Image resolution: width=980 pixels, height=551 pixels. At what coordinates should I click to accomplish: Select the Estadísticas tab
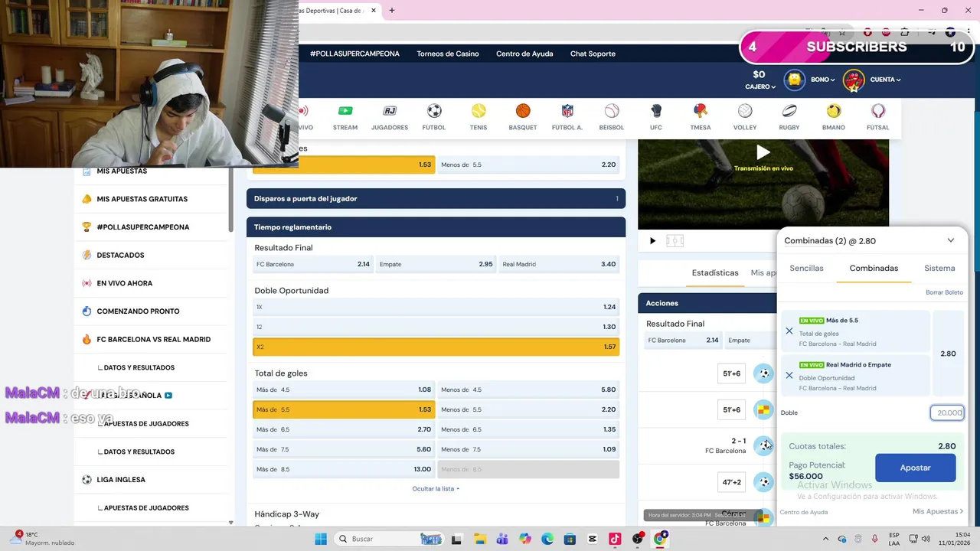[x=715, y=273]
